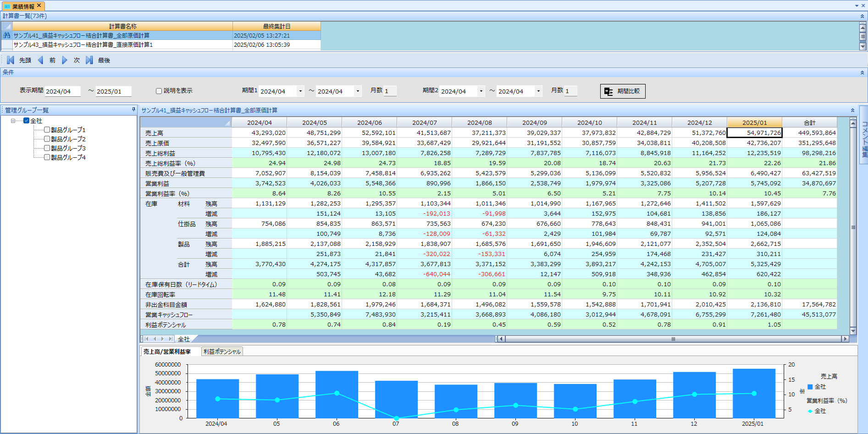Click the grid's horizontal scroll right arrow
This screenshot has height=434, width=868.
pos(845,339)
